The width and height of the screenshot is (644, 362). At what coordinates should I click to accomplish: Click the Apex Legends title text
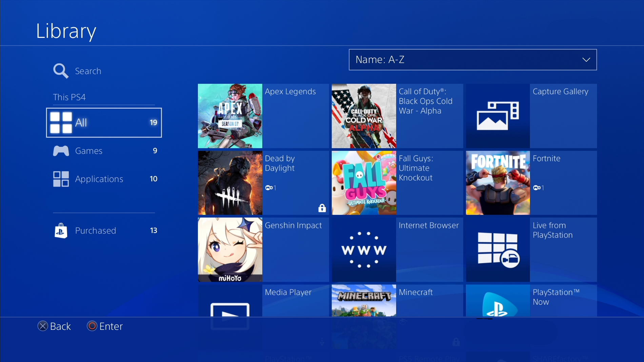tap(290, 91)
